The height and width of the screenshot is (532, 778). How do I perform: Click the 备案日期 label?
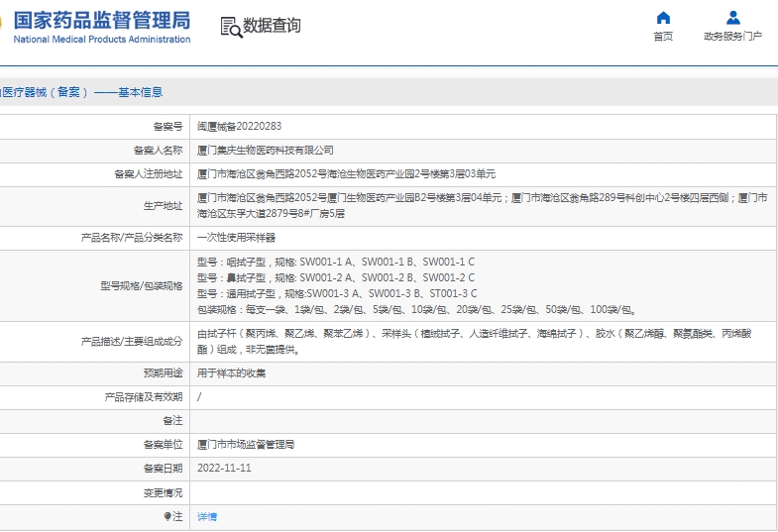[x=163, y=468]
